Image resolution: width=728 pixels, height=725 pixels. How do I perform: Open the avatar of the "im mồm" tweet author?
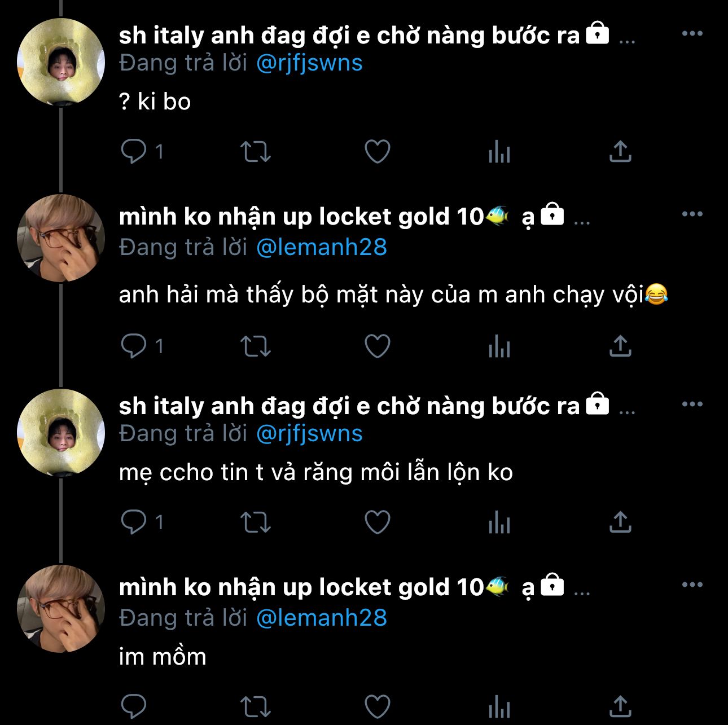[61, 609]
